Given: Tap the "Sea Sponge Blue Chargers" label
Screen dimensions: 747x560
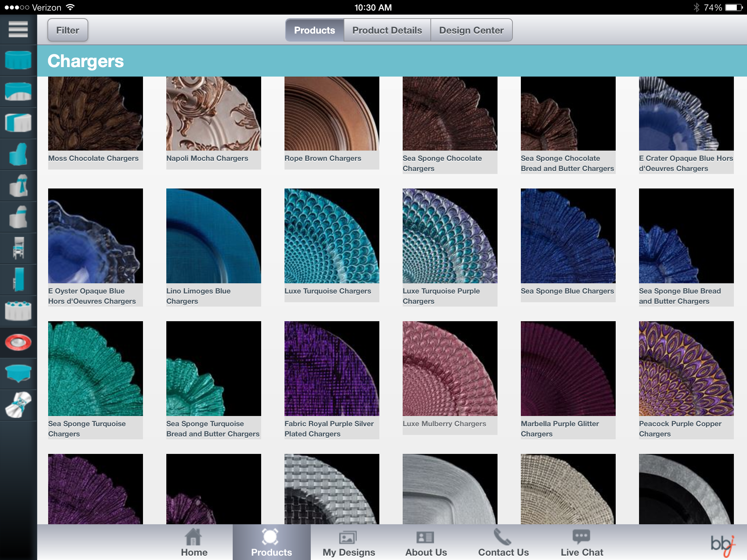Looking at the screenshot, I should [568, 291].
